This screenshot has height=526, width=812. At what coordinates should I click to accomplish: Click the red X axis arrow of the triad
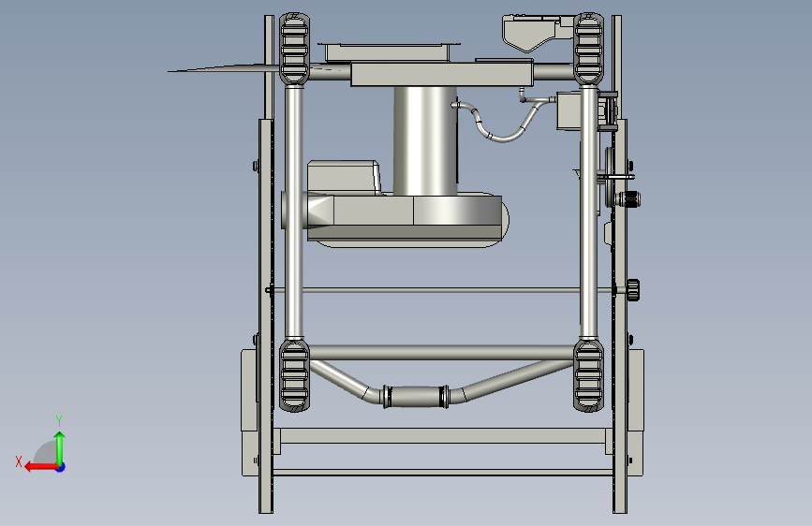pos(41,466)
